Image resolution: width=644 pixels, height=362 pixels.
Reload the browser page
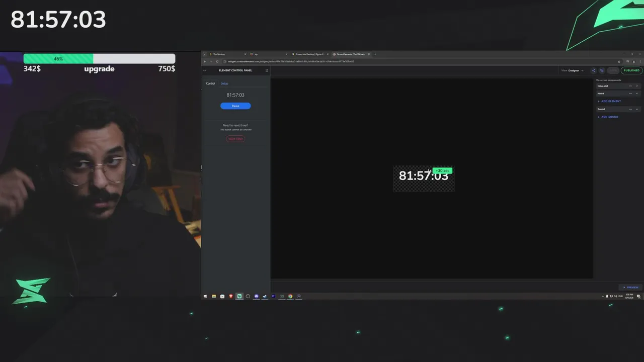tap(217, 61)
